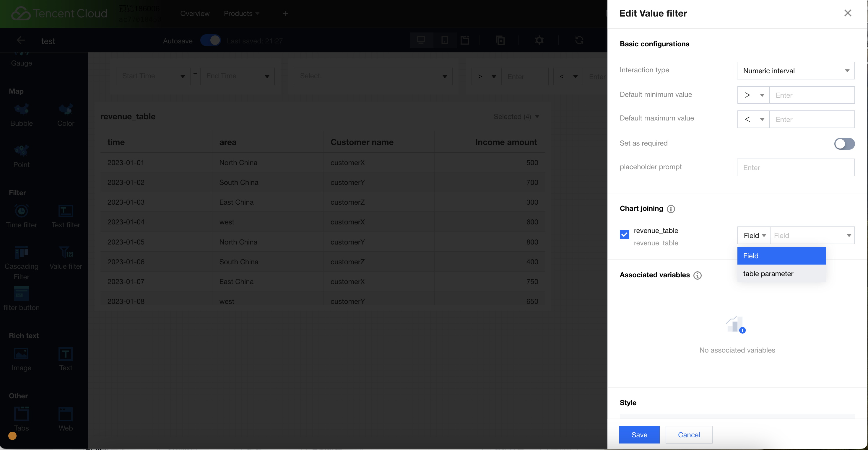Image resolution: width=868 pixels, height=450 pixels.
Task: Expand the Field selection combo box
Action: point(812,235)
